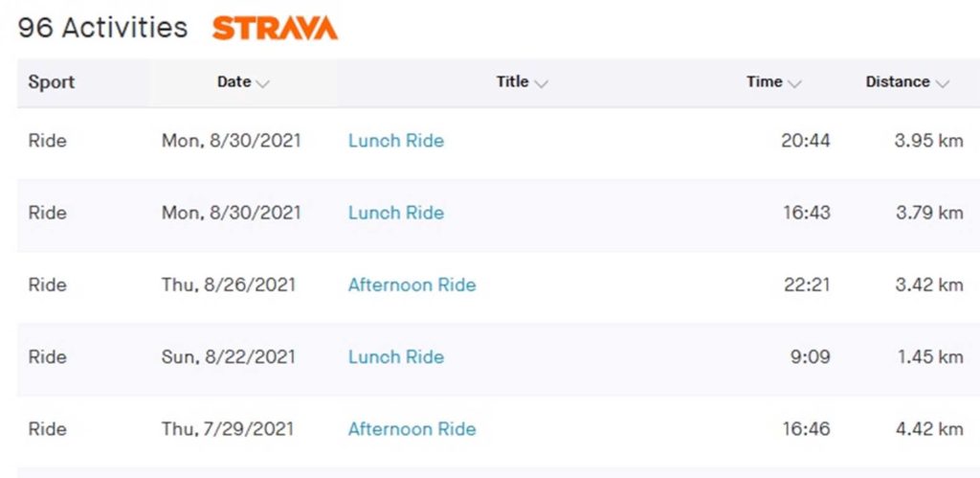This screenshot has height=478, width=980.
Task: Sort by Time chevron arrow
Action: tap(794, 83)
